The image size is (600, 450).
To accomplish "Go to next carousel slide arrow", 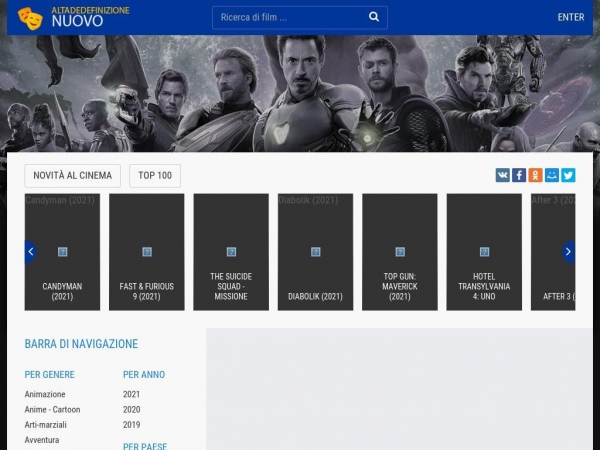I will 569,252.
